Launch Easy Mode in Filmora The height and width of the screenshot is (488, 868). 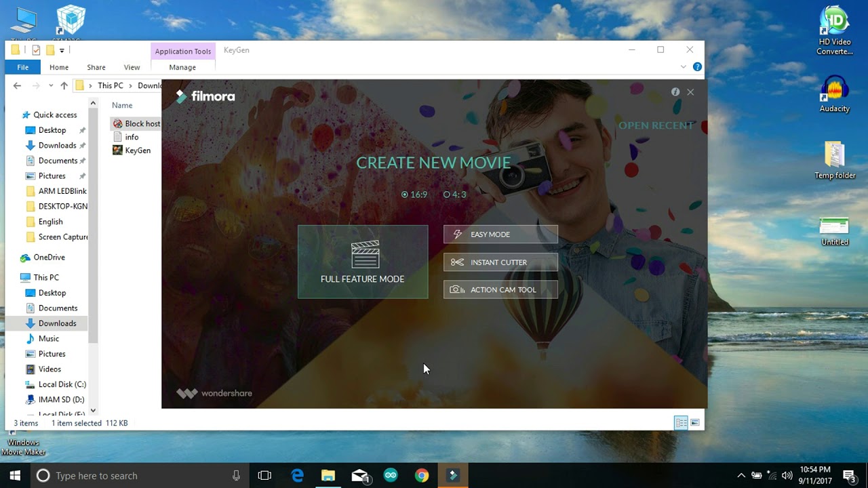click(x=500, y=235)
